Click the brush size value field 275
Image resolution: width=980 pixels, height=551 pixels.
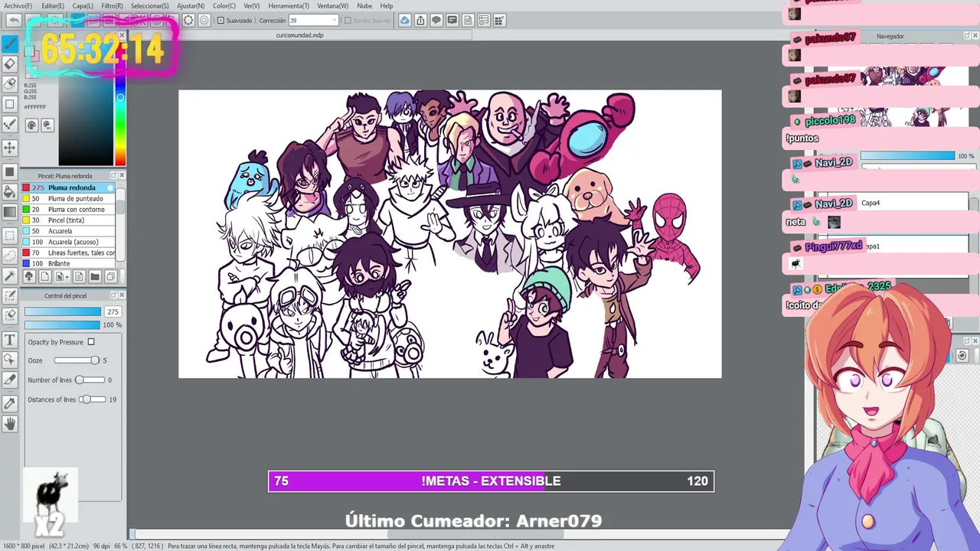113,311
